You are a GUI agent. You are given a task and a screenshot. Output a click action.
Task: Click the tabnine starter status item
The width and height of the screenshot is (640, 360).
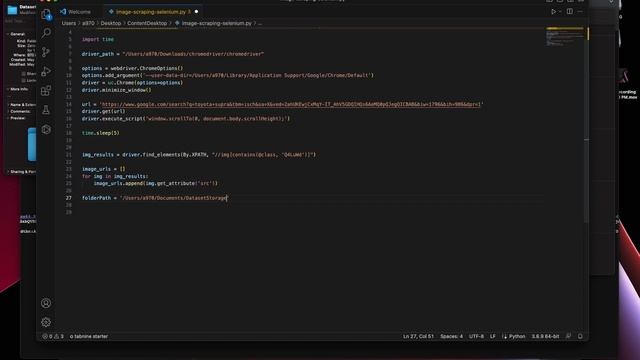pos(89,336)
